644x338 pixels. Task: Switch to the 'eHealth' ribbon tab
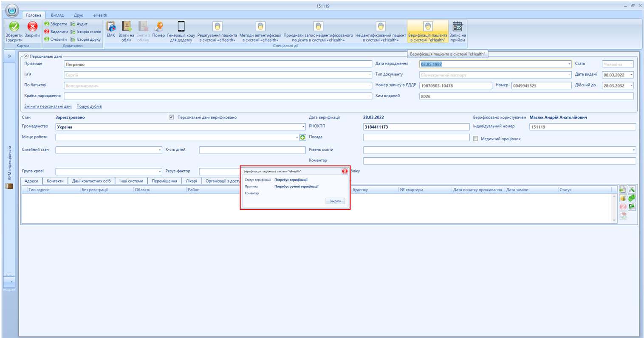[100, 15]
